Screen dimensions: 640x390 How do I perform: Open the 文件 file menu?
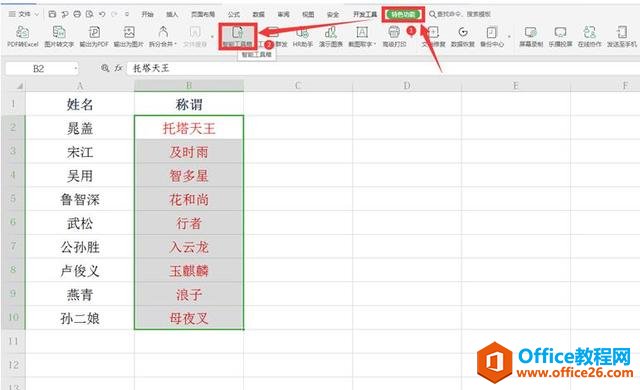point(24,14)
